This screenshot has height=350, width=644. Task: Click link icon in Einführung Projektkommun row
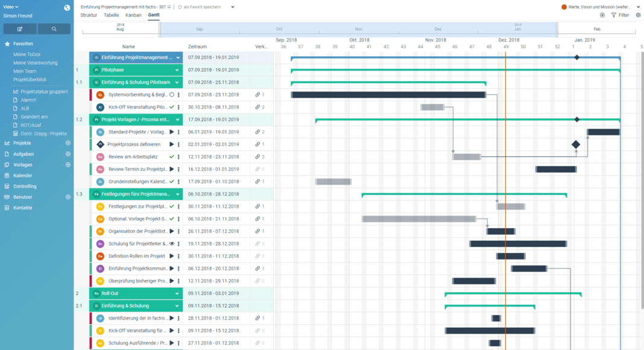point(257,269)
